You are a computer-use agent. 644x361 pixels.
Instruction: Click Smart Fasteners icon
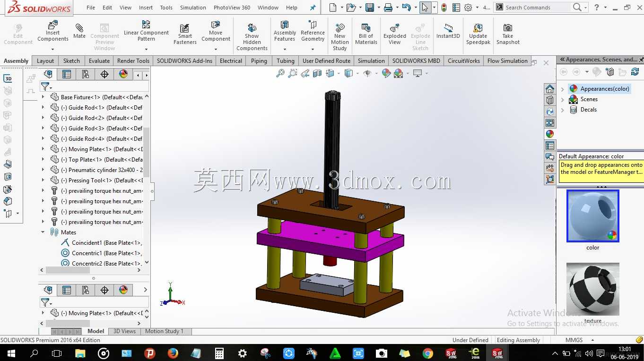click(185, 33)
